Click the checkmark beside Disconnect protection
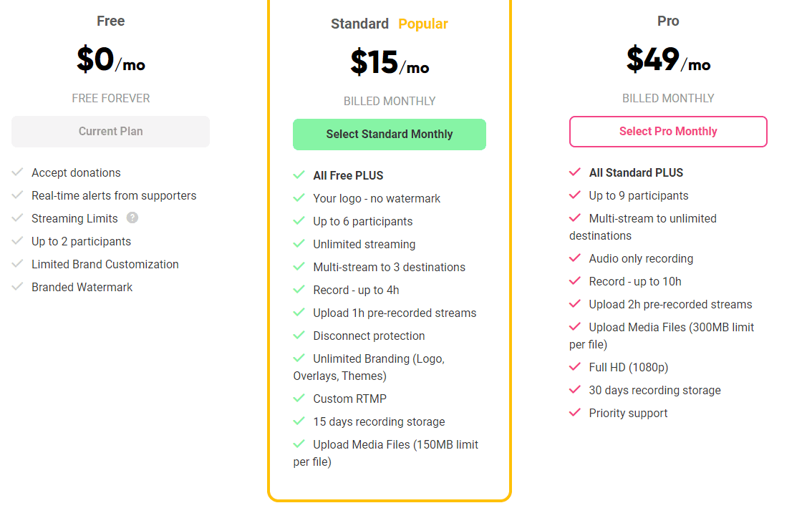Viewport: 812px width, 508px height. 299,336
